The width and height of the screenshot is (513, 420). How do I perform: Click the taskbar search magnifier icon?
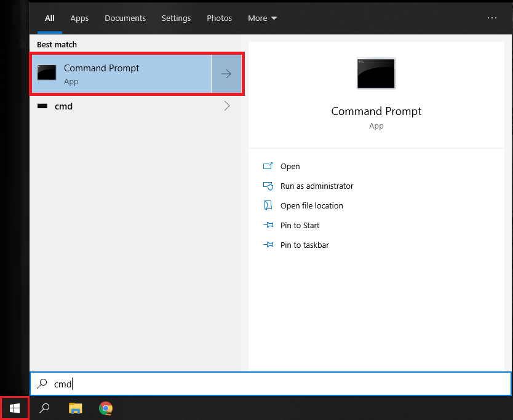point(44,408)
